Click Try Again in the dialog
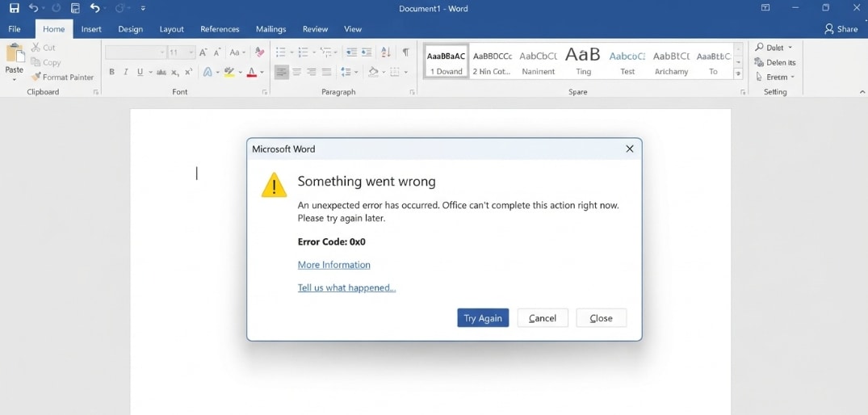The height and width of the screenshot is (415, 868). coord(483,318)
